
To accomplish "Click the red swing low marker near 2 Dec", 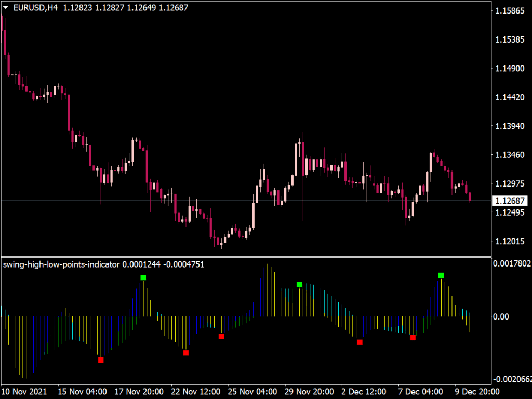I will (360, 342).
